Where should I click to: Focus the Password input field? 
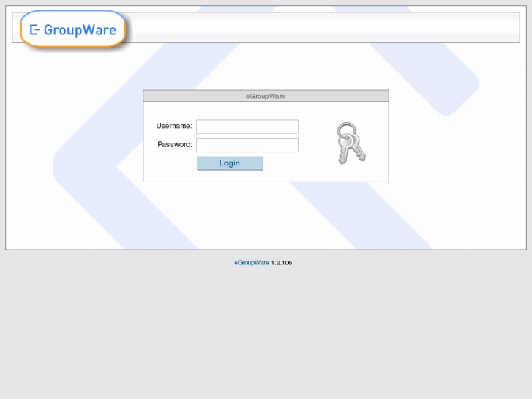click(247, 146)
